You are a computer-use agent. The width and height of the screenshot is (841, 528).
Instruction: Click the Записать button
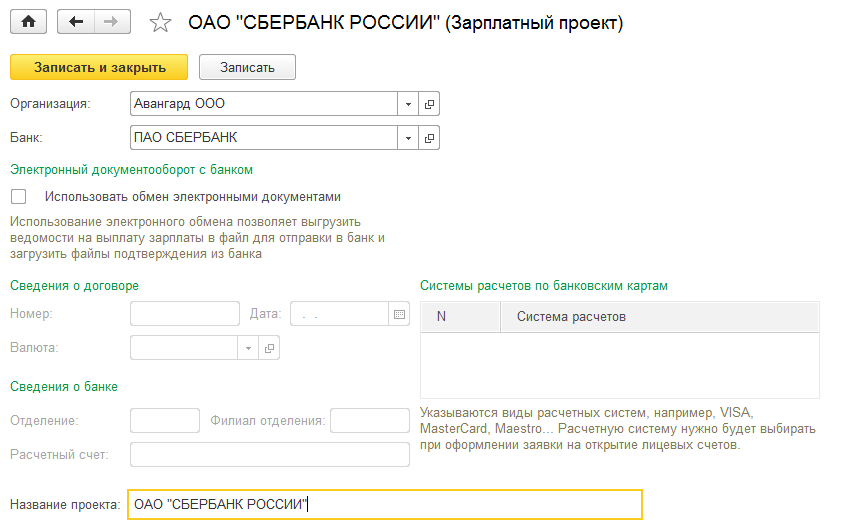[247, 67]
